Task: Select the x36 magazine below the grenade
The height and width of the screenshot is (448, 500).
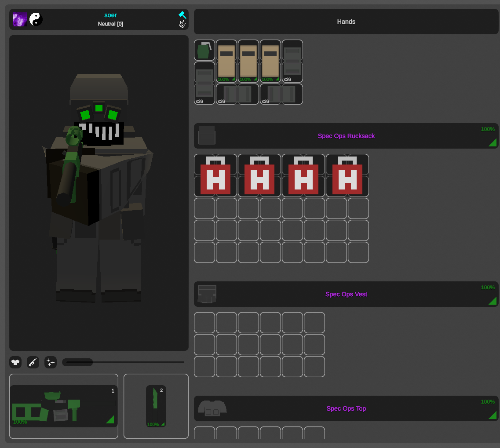Action: pos(204,83)
